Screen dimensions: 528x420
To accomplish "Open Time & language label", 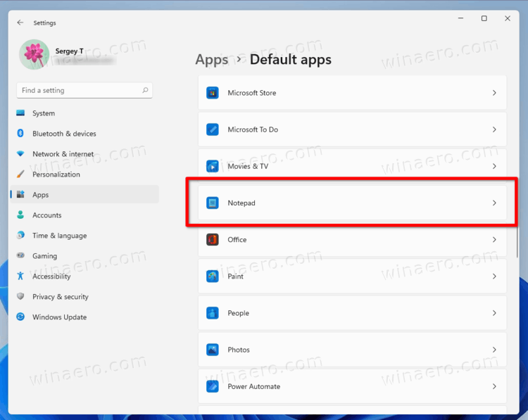I will [x=60, y=236].
